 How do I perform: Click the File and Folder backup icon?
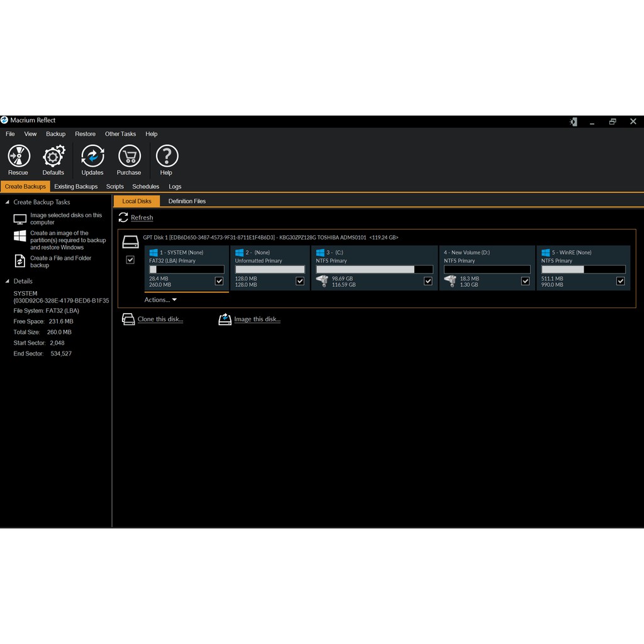point(20,262)
